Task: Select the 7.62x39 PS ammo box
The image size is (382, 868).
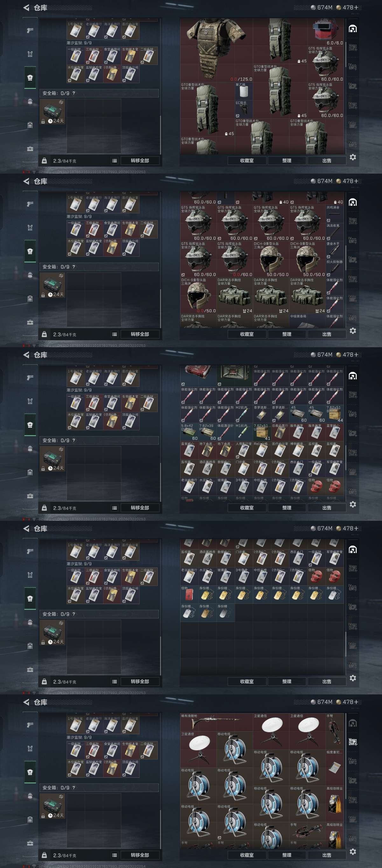Action: click(x=207, y=432)
